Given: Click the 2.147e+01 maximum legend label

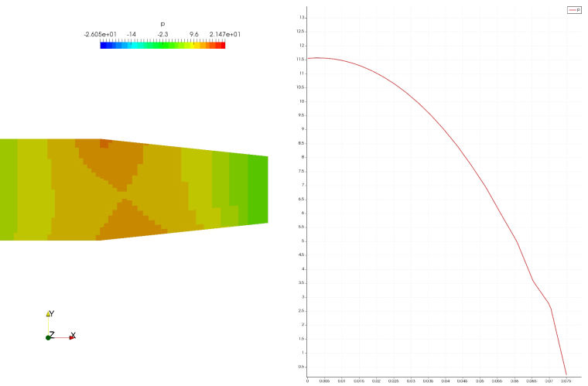Looking at the screenshot, I should [224, 34].
